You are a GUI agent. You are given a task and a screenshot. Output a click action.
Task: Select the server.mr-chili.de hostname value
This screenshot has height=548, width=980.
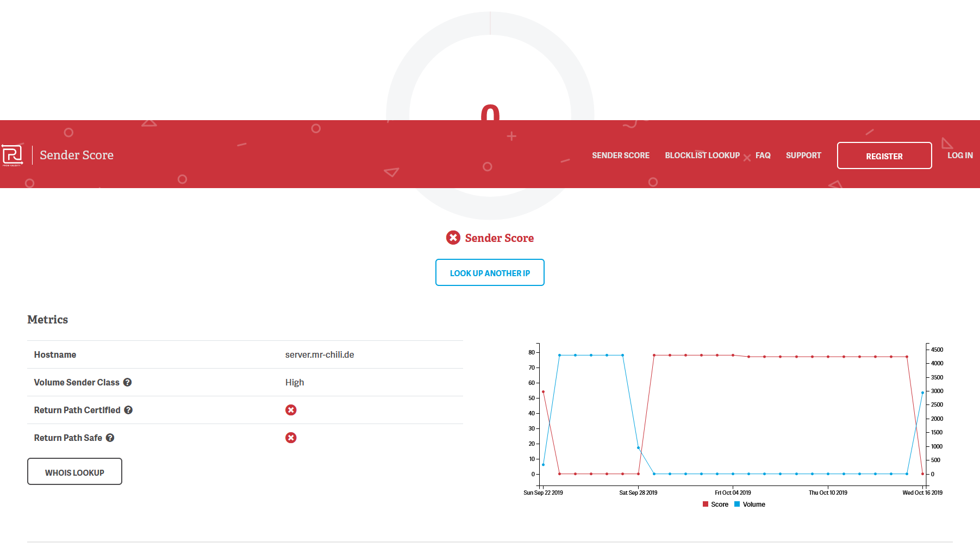coord(319,354)
